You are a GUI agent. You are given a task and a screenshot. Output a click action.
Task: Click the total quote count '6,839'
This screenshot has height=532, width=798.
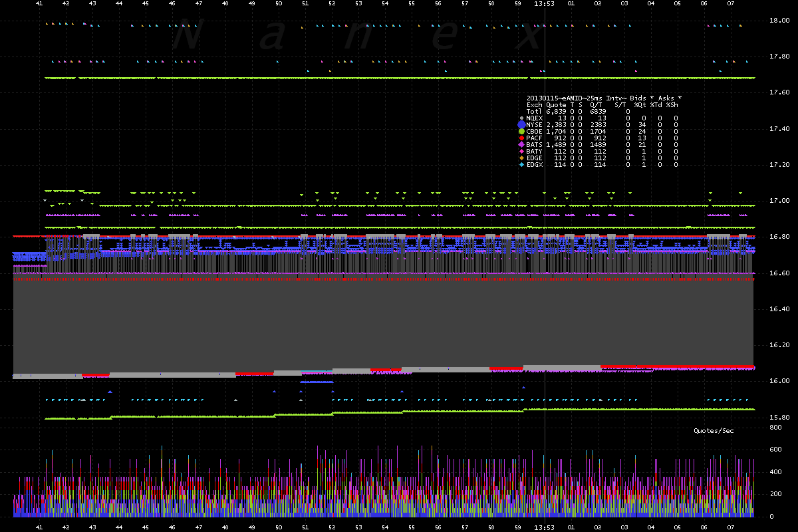(x=556, y=111)
